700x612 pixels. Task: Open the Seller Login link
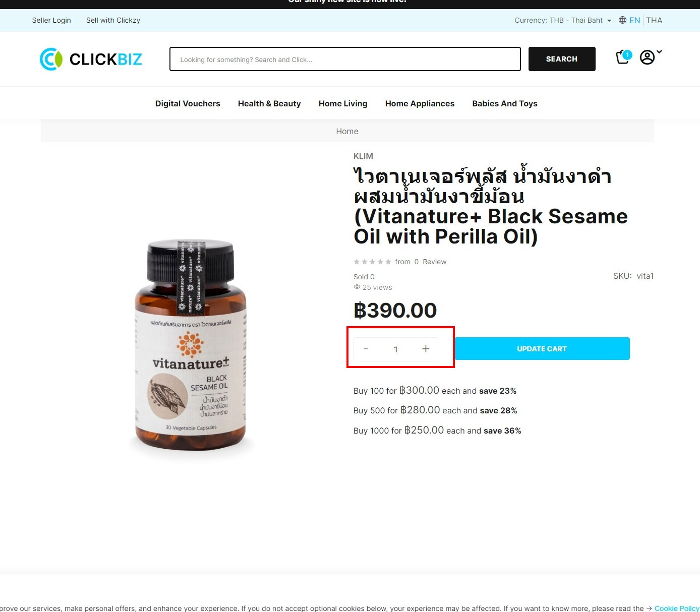pyautogui.click(x=51, y=20)
